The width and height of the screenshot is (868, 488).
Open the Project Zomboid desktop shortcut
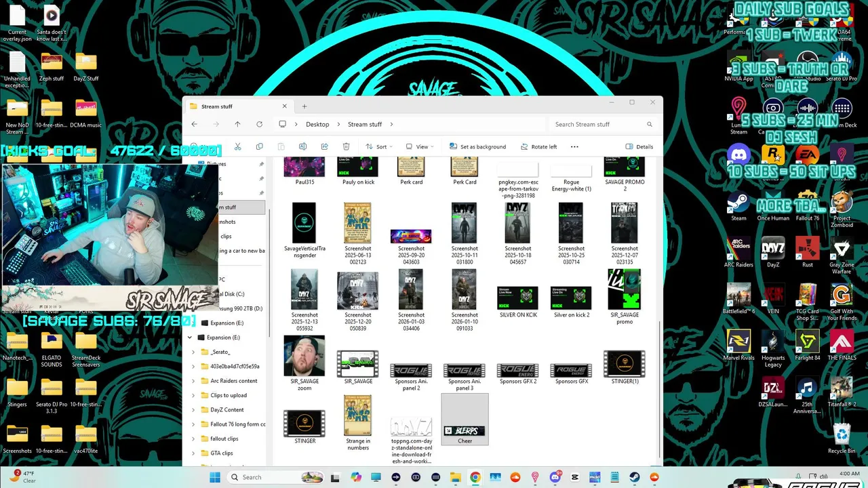point(842,209)
